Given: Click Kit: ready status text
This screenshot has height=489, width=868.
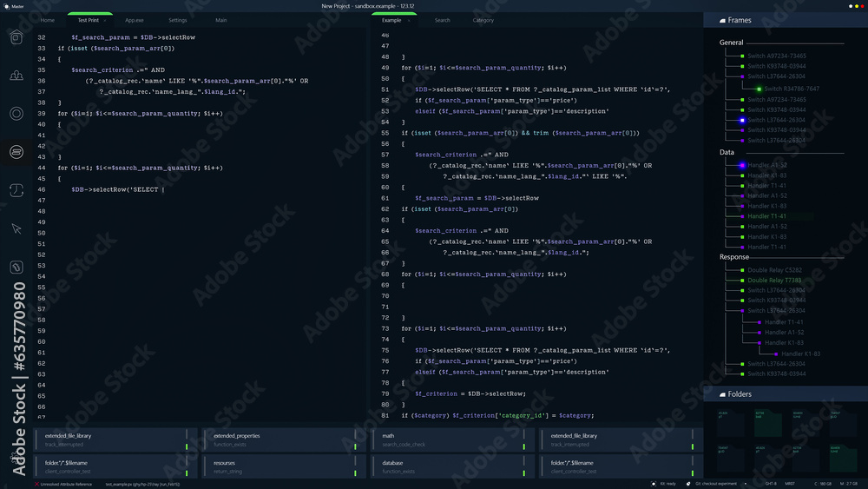Looking at the screenshot, I should click(668, 484).
